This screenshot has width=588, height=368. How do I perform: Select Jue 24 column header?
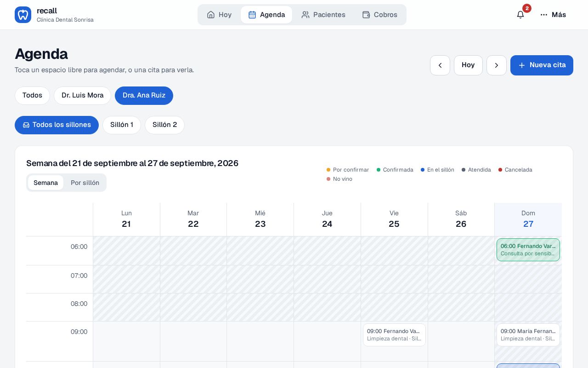click(327, 219)
